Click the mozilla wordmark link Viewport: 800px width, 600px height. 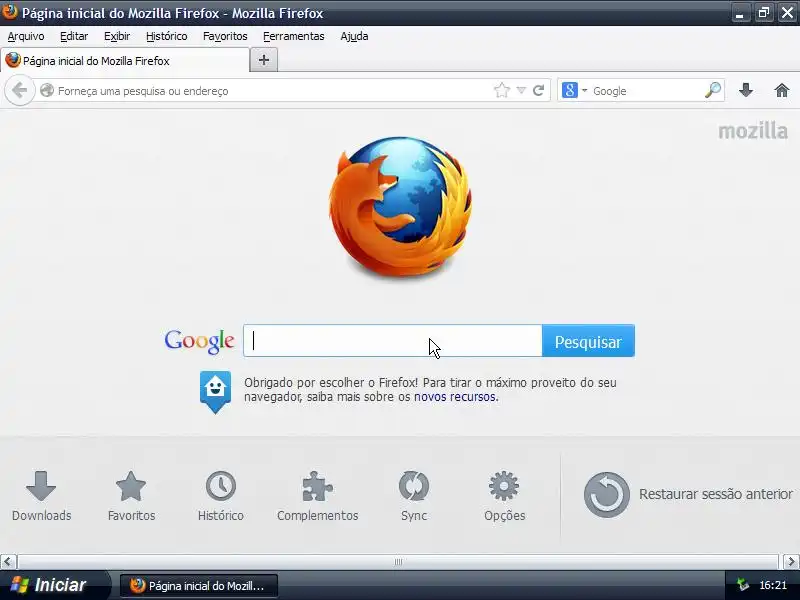[x=753, y=131]
